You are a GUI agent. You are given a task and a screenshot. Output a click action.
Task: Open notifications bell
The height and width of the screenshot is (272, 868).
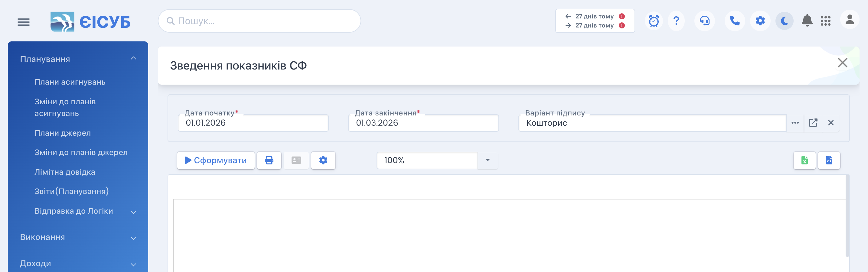pyautogui.click(x=807, y=21)
